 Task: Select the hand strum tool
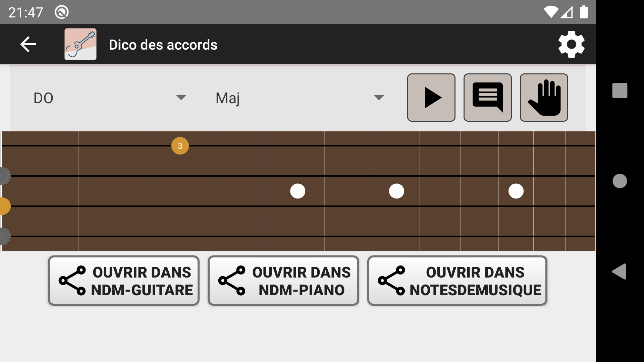click(543, 97)
